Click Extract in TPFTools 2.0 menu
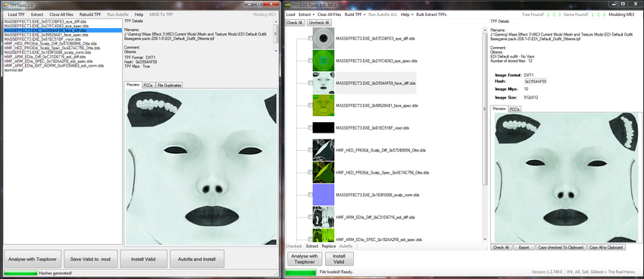The width and height of the screenshot is (644, 279). tap(37, 14)
